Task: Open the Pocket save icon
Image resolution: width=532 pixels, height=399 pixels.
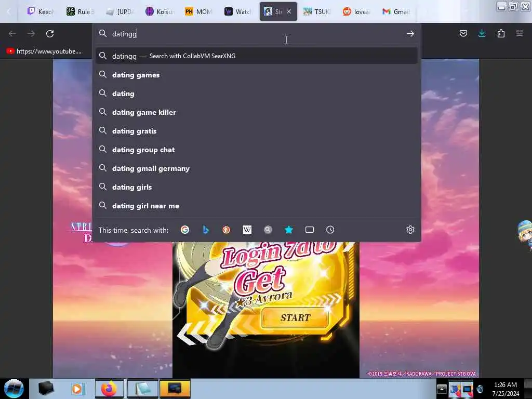Action: [x=463, y=33]
